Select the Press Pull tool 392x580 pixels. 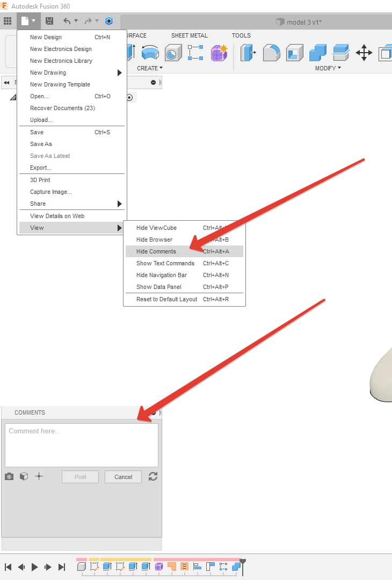(x=248, y=53)
